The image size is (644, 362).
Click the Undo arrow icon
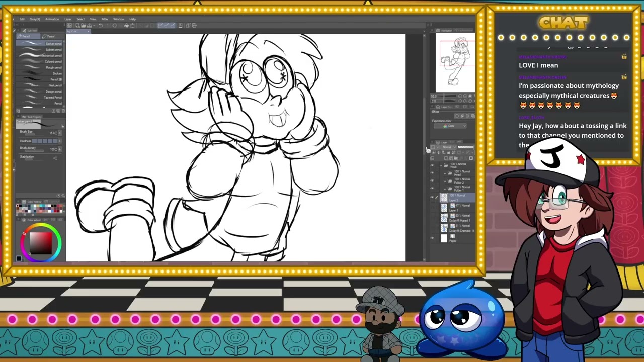pyautogui.click(x=101, y=25)
